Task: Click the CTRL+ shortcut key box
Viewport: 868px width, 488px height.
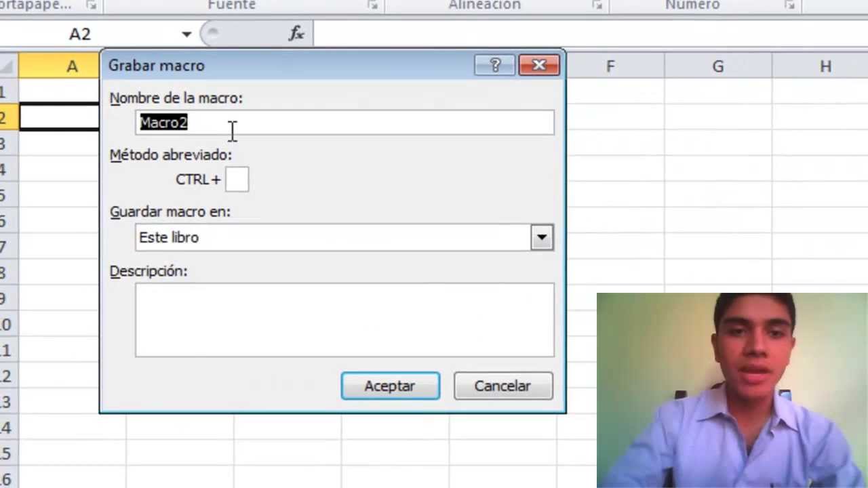Action: (x=237, y=180)
